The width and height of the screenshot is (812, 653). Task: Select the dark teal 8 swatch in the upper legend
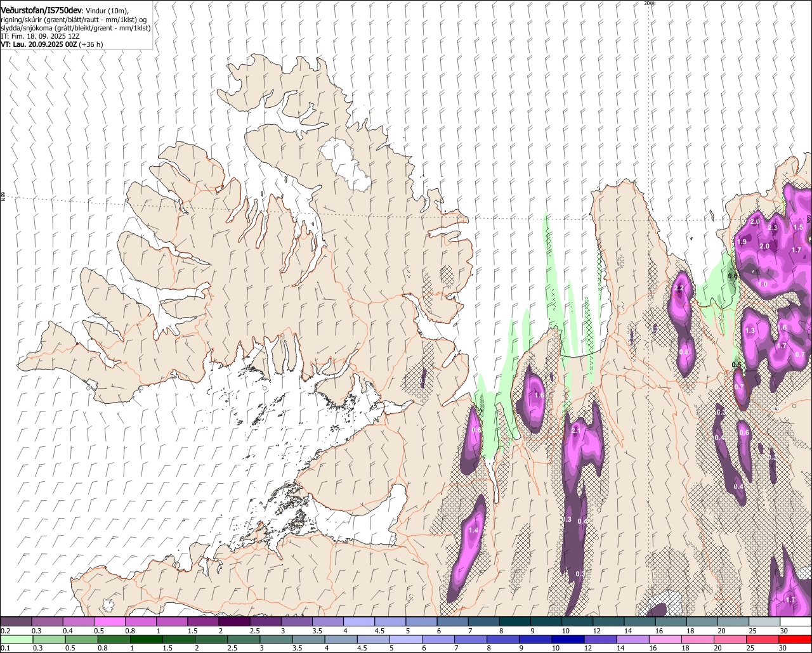click(515, 621)
